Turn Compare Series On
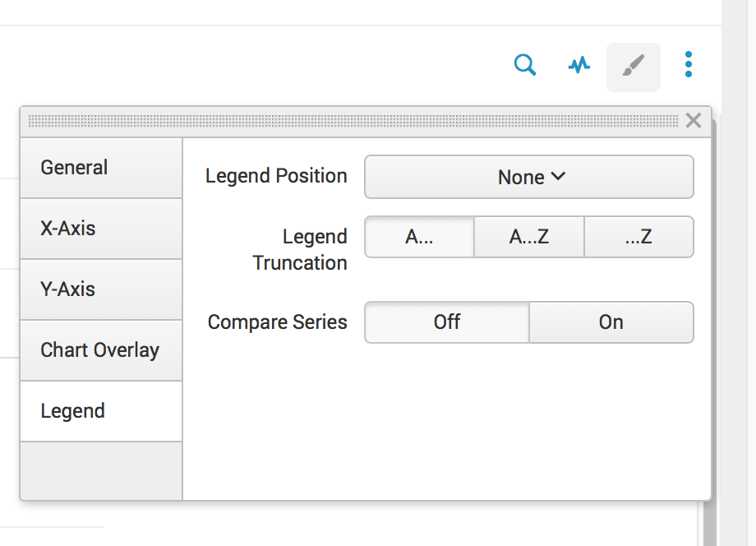756x546 pixels. [611, 322]
